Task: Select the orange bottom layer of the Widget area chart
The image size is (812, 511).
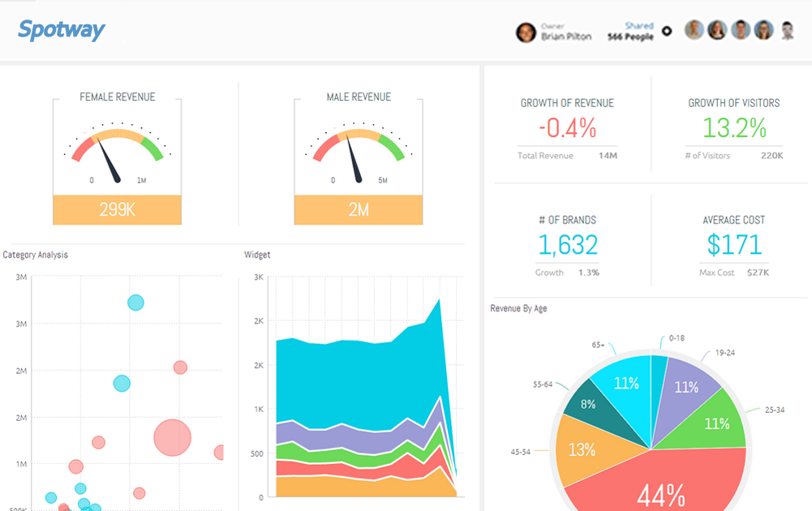Action: [x=357, y=487]
